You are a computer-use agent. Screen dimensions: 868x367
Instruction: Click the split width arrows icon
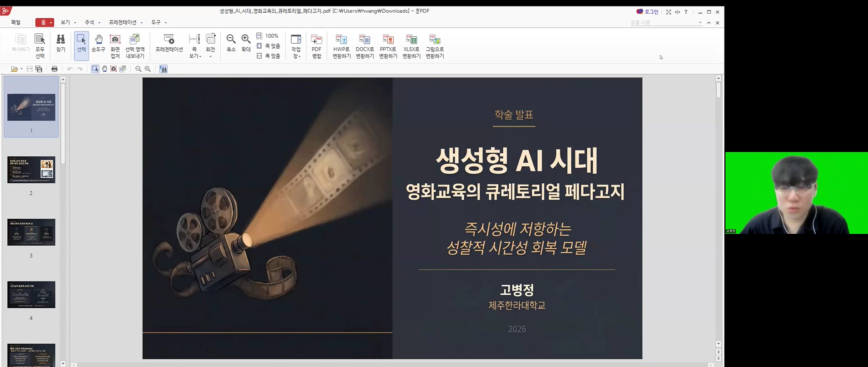pos(677,12)
